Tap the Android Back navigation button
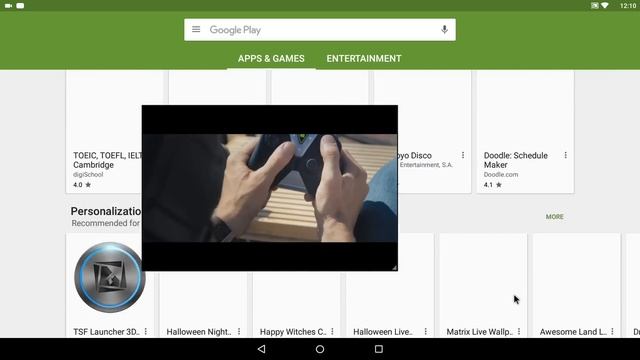This screenshot has width=640, height=360. (261, 349)
